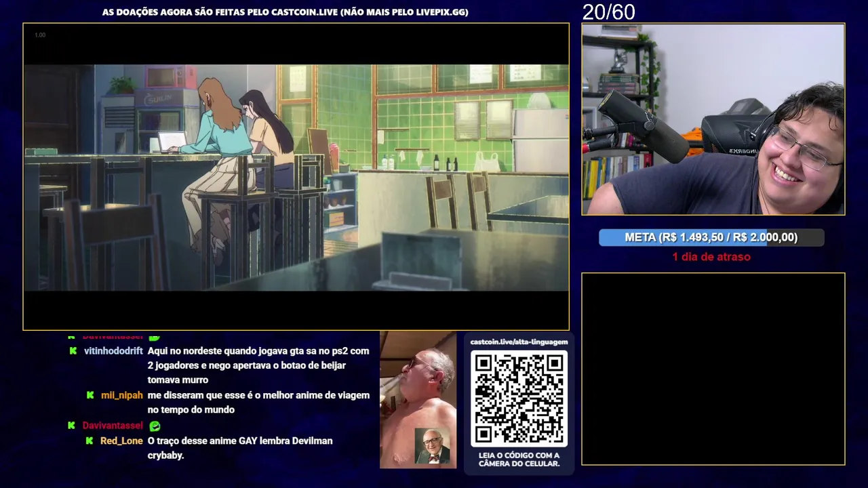Click the 20/60 counter
Screen dimensions: 868x488
608,12
